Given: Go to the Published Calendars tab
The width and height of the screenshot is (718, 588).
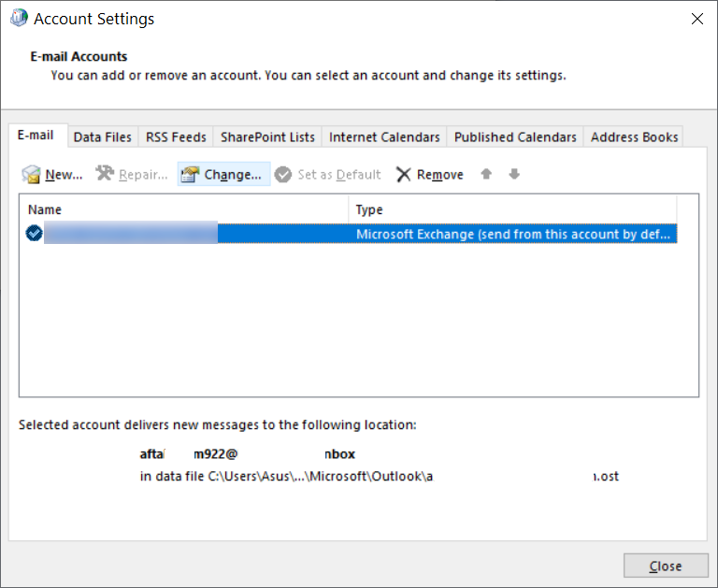Looking at the screenshot, I should [x=515, y=136].
